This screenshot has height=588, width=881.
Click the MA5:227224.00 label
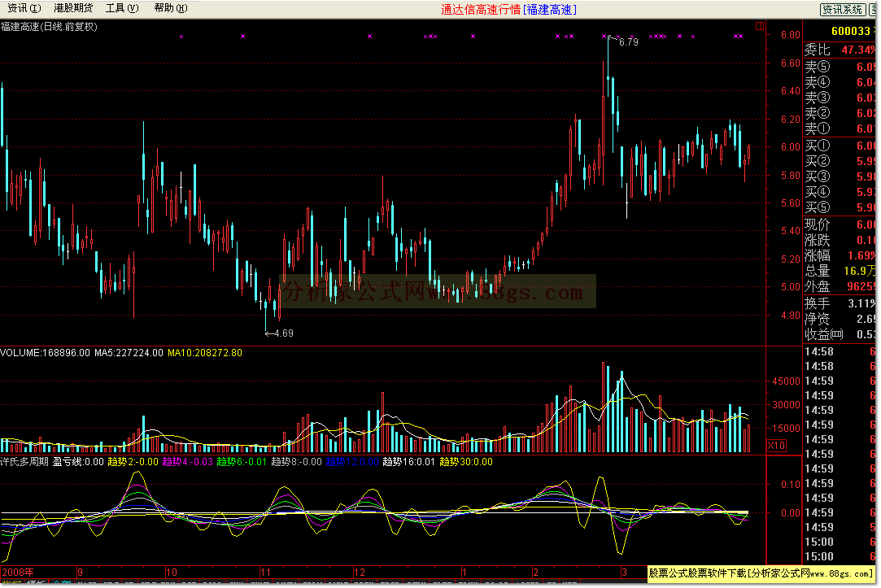point(129,353)
